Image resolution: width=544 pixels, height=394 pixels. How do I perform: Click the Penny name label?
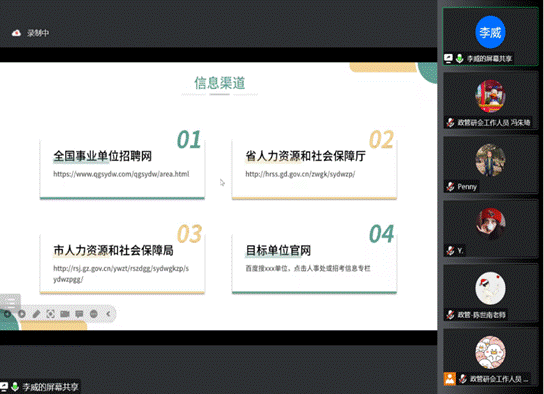click(x=467, y=187)
